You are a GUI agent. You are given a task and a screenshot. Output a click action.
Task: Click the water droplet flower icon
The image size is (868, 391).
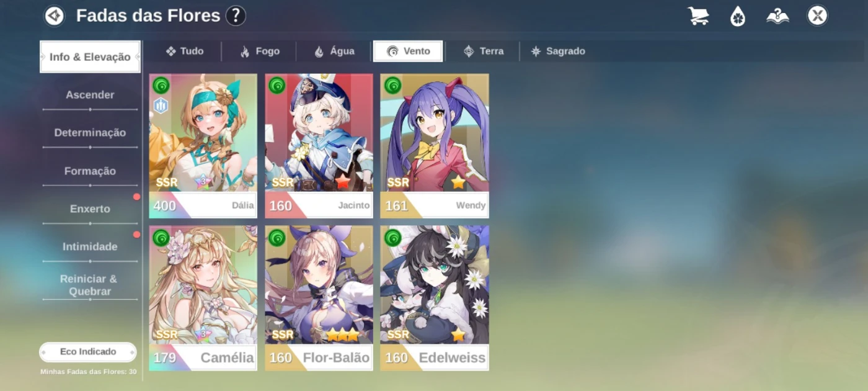click(x=737, y=16)
